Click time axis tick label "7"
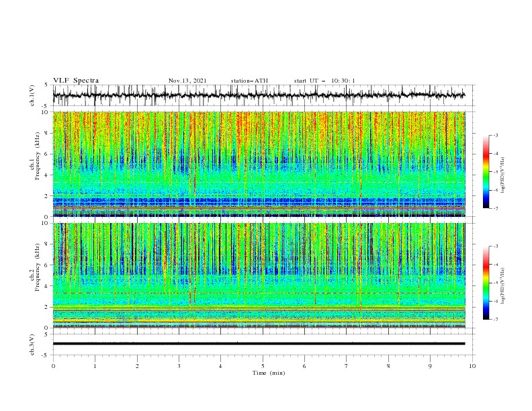Viewport: 532px width, 411px height. coord(346,366)
